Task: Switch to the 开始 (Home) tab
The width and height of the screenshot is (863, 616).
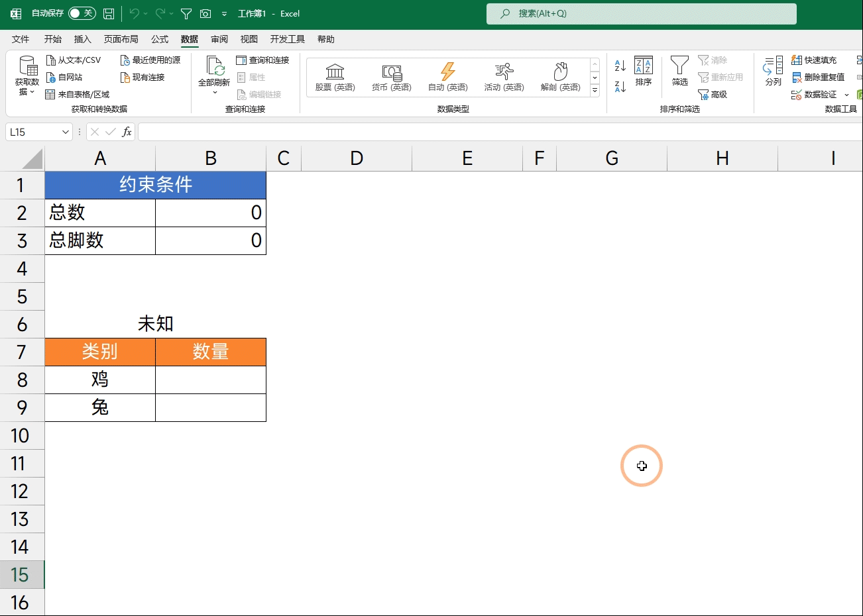Action: click(x=53, y=39)
